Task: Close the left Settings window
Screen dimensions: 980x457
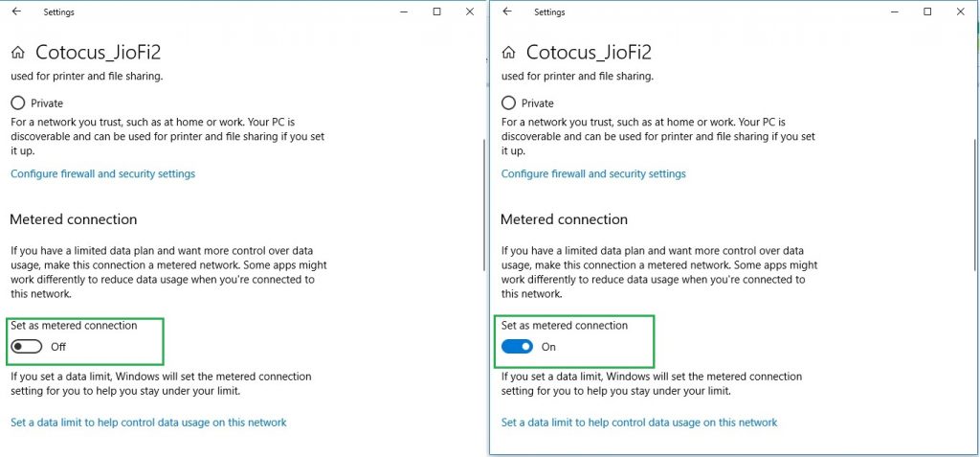Action: [x=470, y=12]
